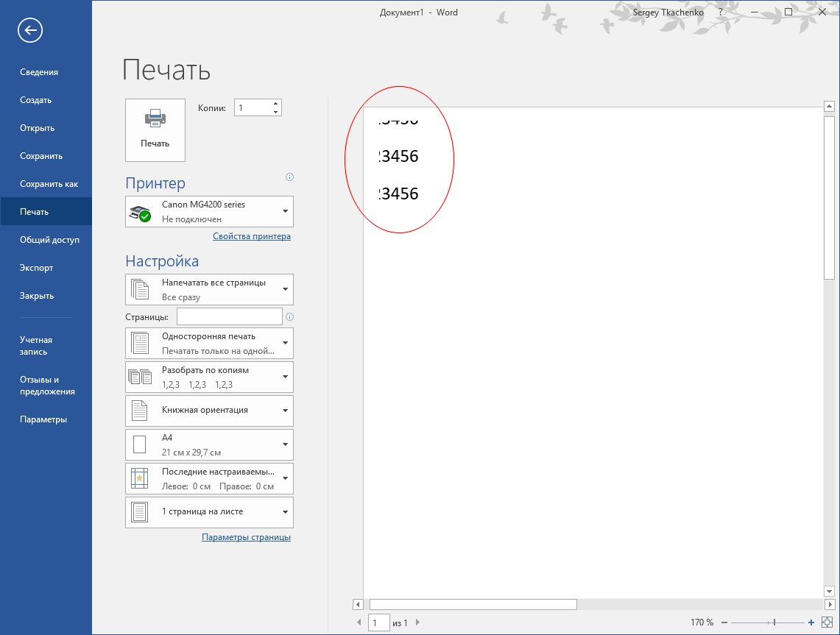Expand the Разобрать по копиям dropdown
The image size is (840, 635).
(x=285, y=377)
